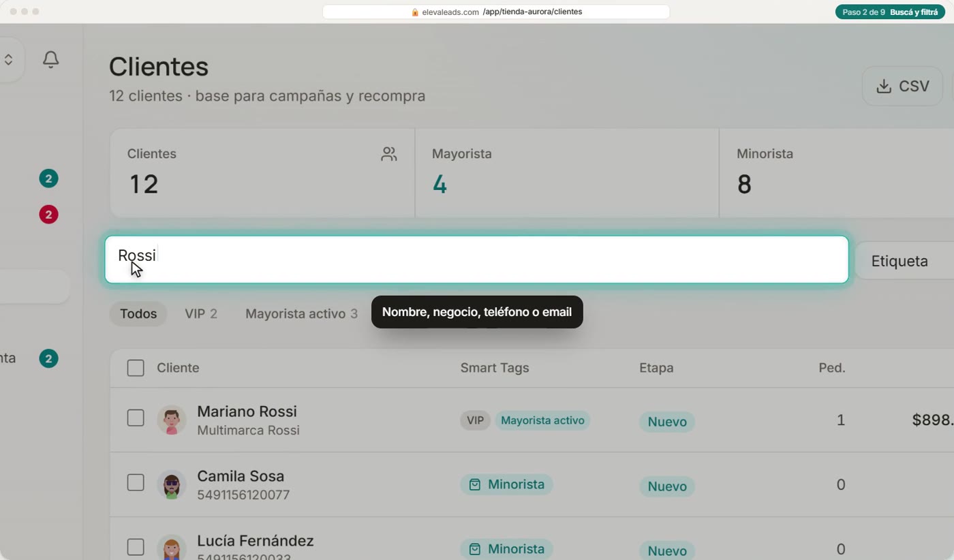This screenshot has height=560, width=954.
Task: Click the red sidebar badge showing 2
Action: coord(48,215)
